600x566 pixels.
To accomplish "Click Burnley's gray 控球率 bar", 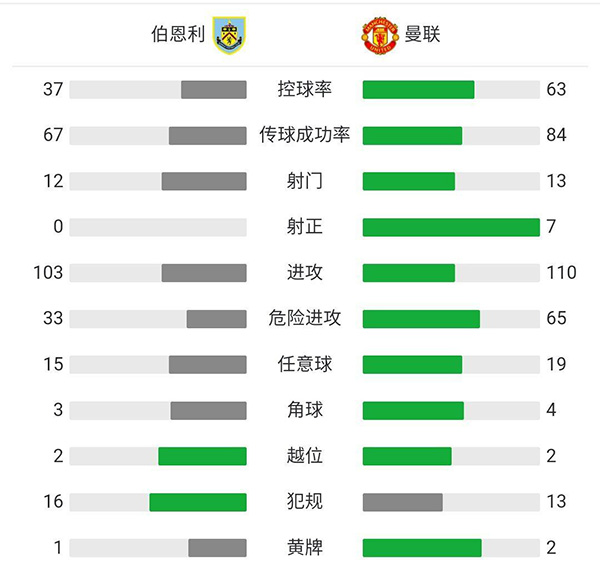I will pyautogui.click(x=213, y=89).
